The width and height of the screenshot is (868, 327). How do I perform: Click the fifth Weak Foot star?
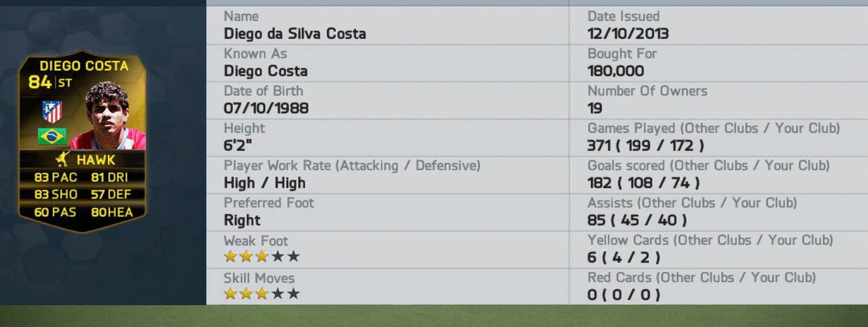click(x=294, y=256)
